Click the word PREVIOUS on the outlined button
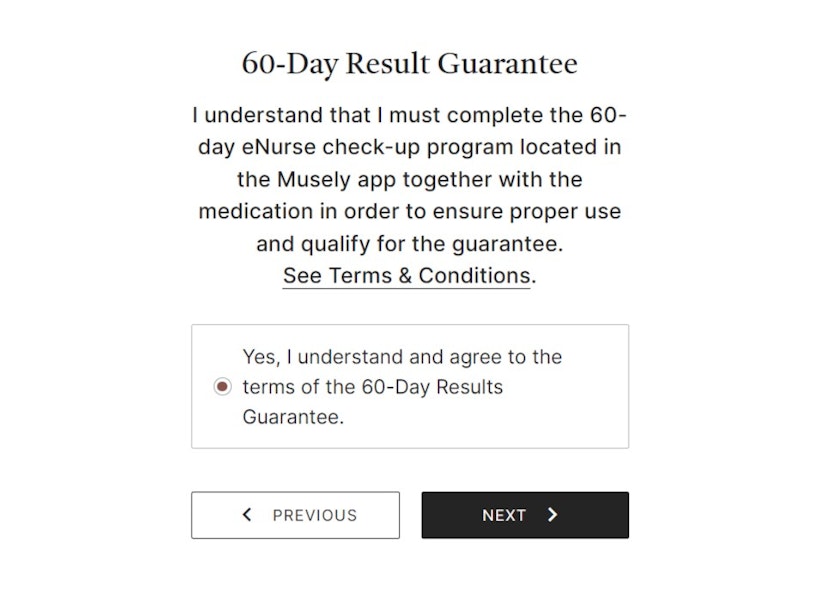 (x=313, y=515)
